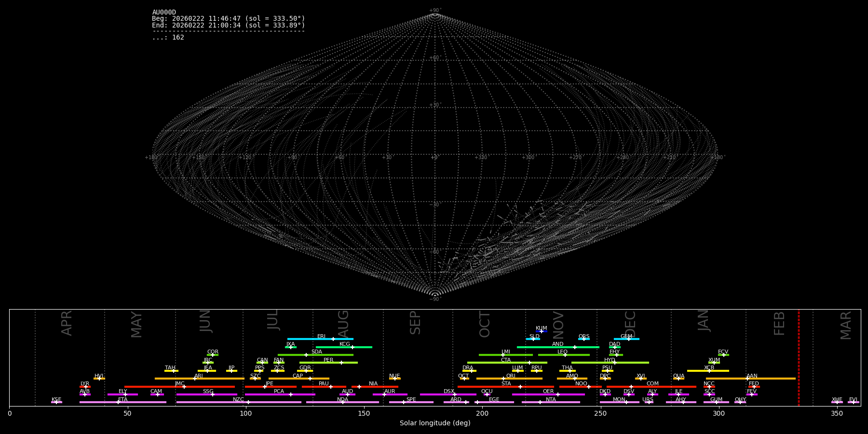The width and height of the screenshot is (868, 434).
Task: Click the 'Solar longitude (deg)' axis title
Action: tap(435, 423)
